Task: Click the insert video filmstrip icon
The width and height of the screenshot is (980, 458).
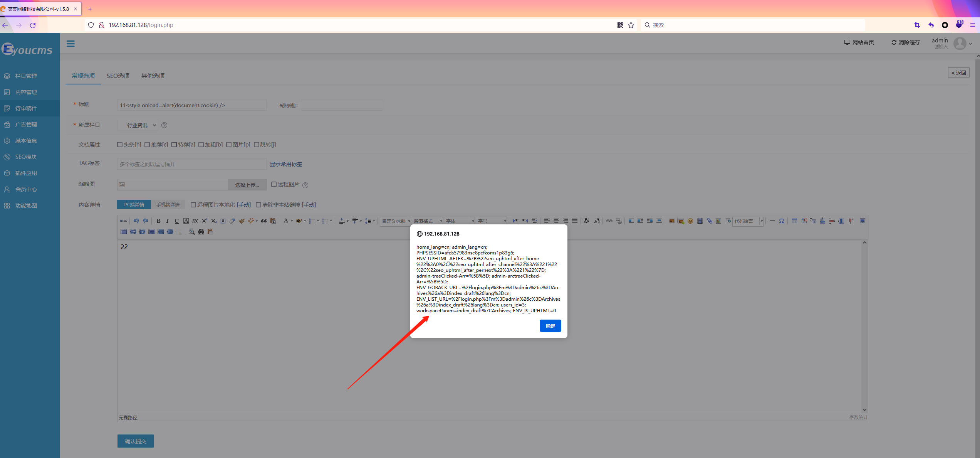Action: (x=700, y=221)
